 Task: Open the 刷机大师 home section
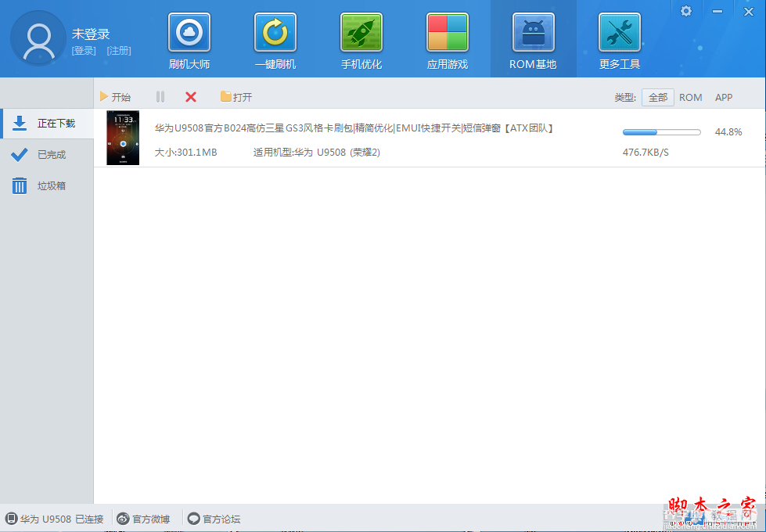pos(189,41)
